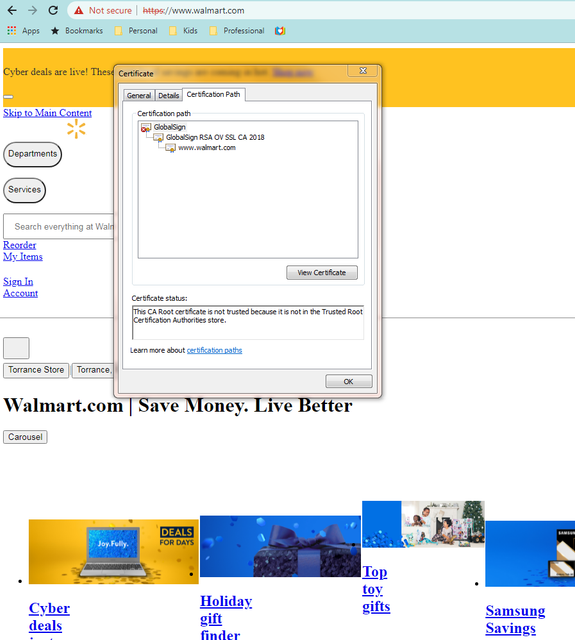Click the blank square button above Torrance Store
This screenshot has width=575, height=640.
pyautogui.click(x=16, y=348)
